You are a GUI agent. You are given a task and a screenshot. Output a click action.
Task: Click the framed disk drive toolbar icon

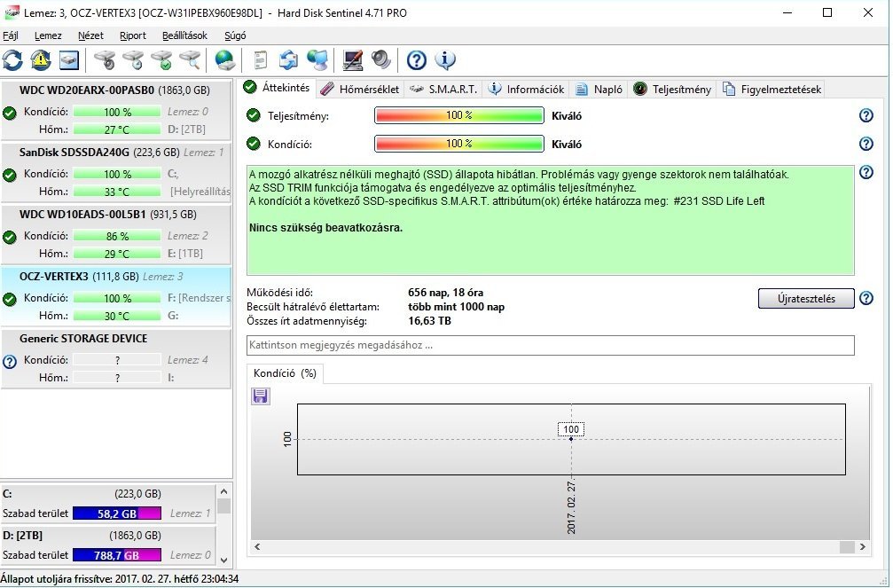(69, 59)
